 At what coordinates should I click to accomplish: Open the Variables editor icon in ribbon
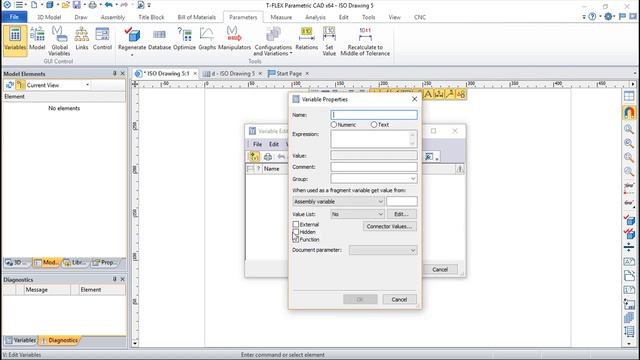click(15, 39)
